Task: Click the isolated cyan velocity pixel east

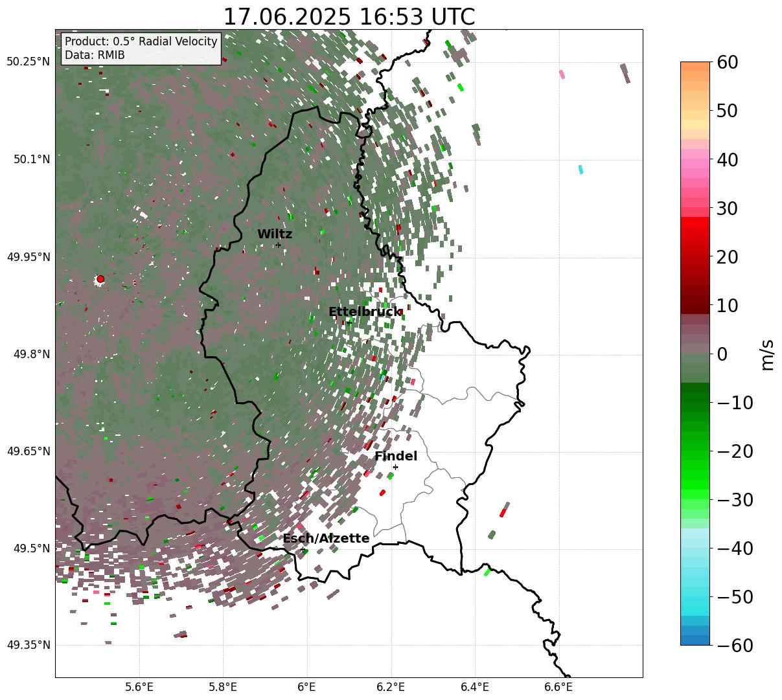Action: [581, 170]
